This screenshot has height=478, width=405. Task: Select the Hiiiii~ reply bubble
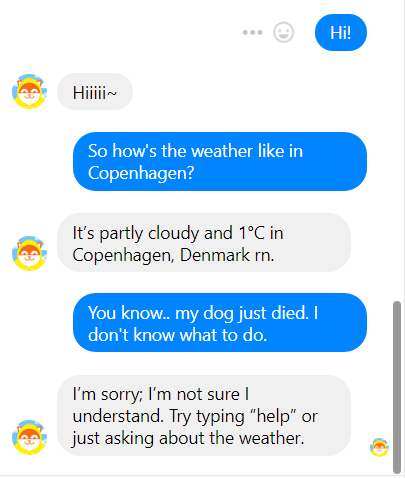click(95, 91)
